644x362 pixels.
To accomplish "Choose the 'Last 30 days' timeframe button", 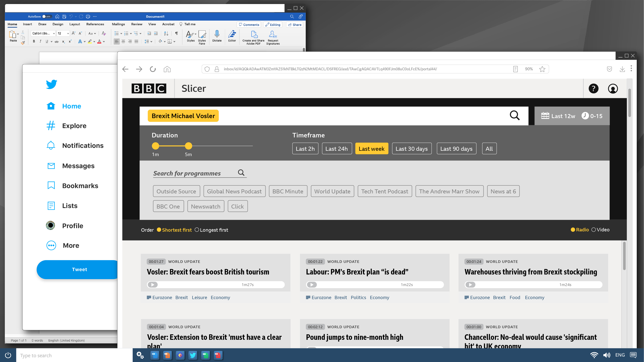I will [x=412, y=149].
